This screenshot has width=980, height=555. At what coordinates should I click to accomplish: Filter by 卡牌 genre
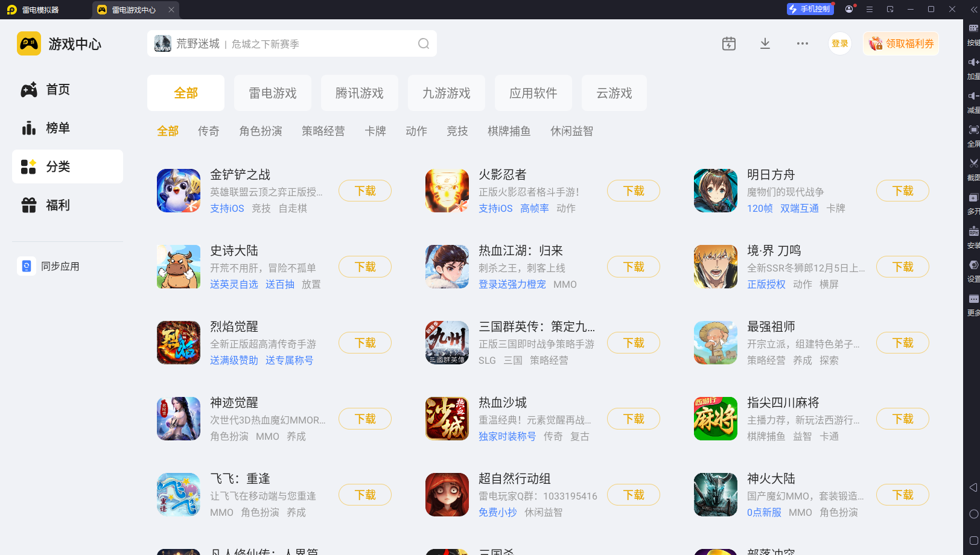pyautogui.click(x=375, y=131)
